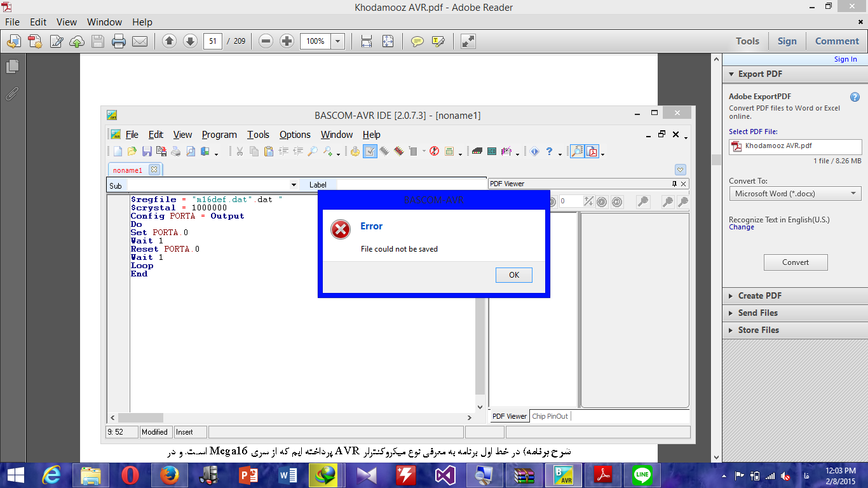The height and width of the screenshot is (488, 868).
Task: Go to next page with down arrow
Action: [x=190, y=41]
